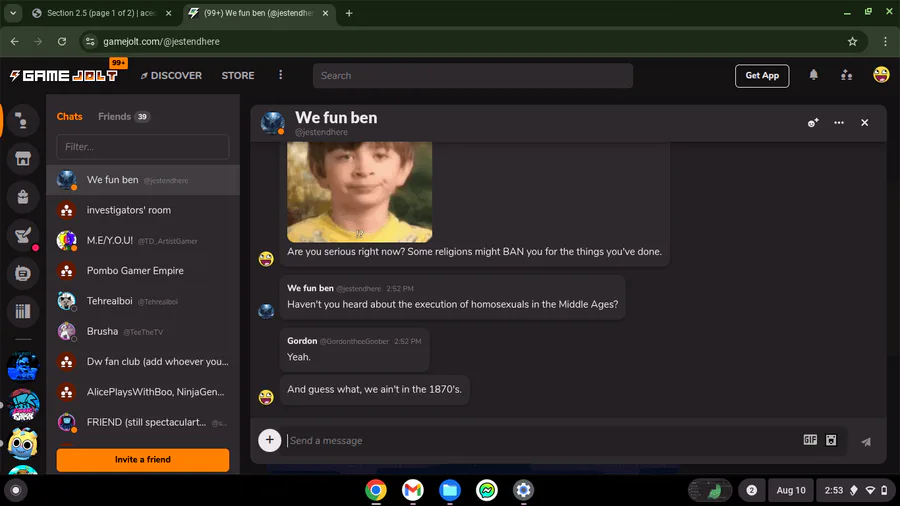Open the AlicePlaysWithBoo, NinjaGen chat
This screenshot has width=900, height=506.
pos(143,392)
